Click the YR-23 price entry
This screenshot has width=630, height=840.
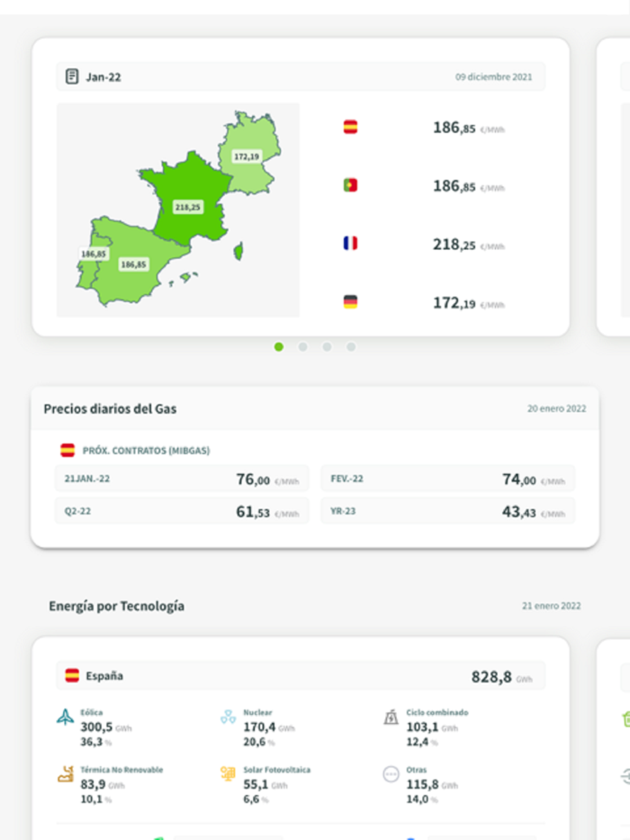pos(450,509)
